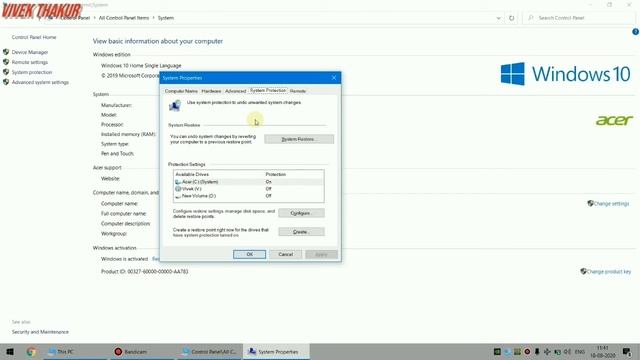Switch to Hardware tab
This screenshot has width=640, height=360.
coord(211,91)
